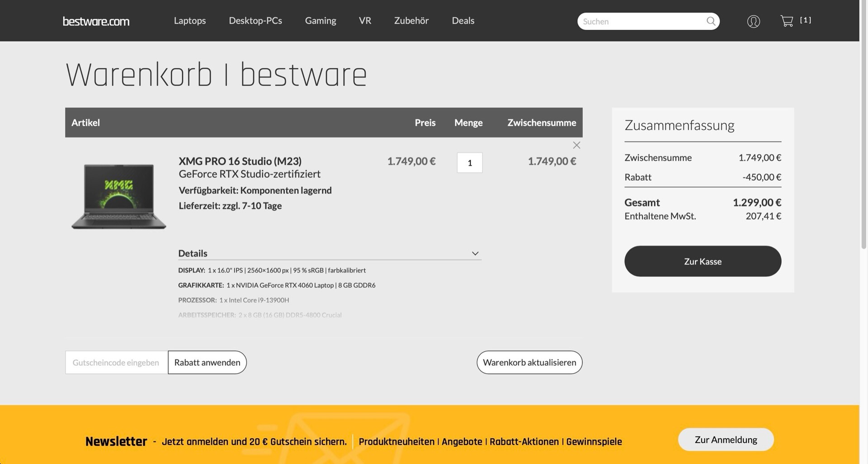Click the ARBEITSSPEICHER specification line

[260, 315]
